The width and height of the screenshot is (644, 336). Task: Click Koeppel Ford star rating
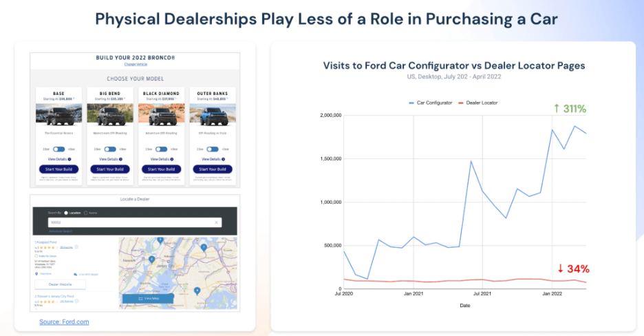click(x=45, y=246)
